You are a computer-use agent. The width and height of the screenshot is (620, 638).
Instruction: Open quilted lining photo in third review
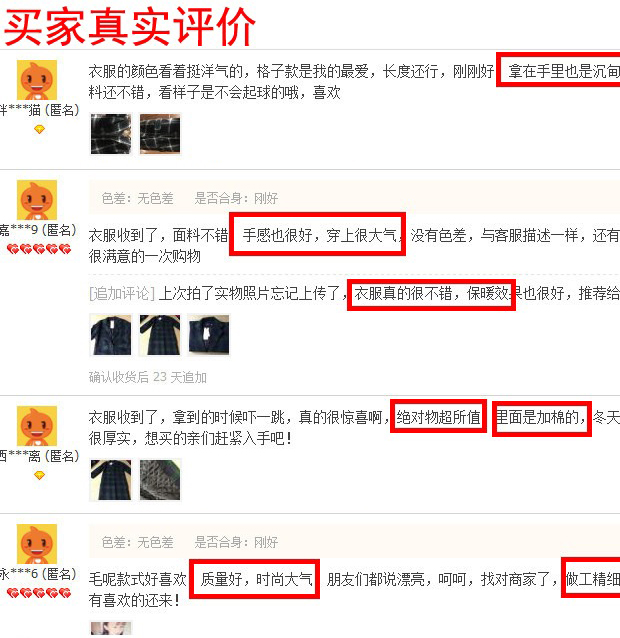160,480
